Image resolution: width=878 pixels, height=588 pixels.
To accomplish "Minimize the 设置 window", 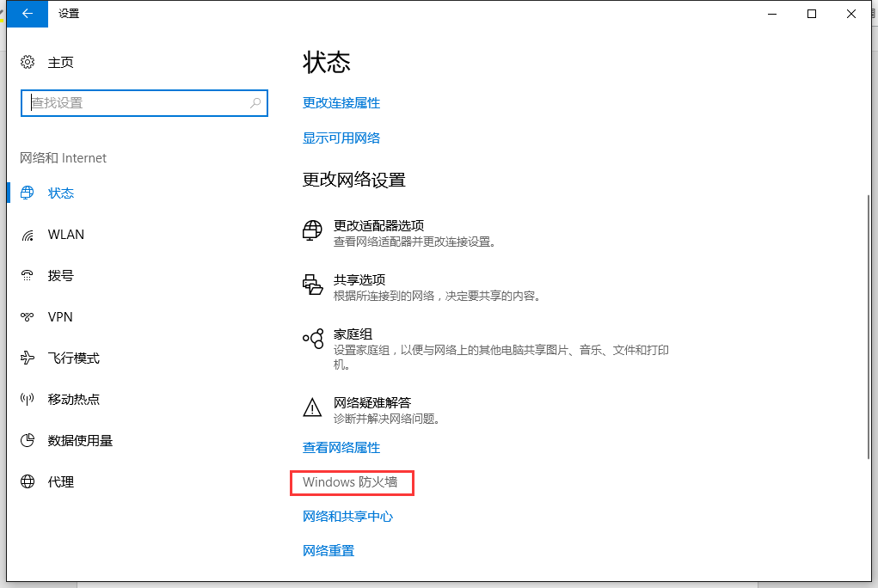I will (x=772, y=14).
